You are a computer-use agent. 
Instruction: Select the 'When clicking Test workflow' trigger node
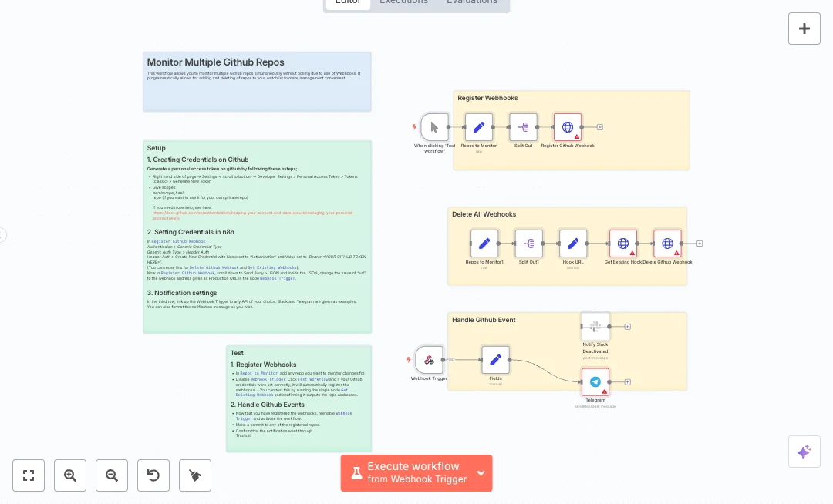[x=434, y=127]
